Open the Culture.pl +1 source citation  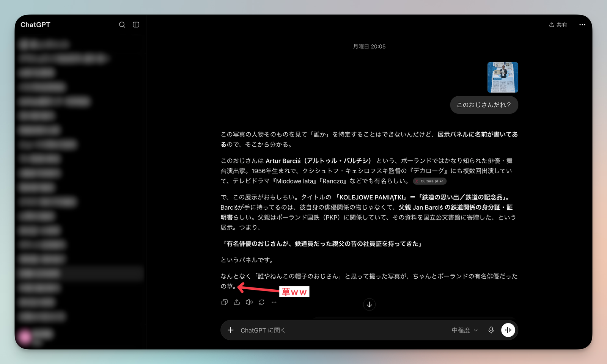coord(430,181)
